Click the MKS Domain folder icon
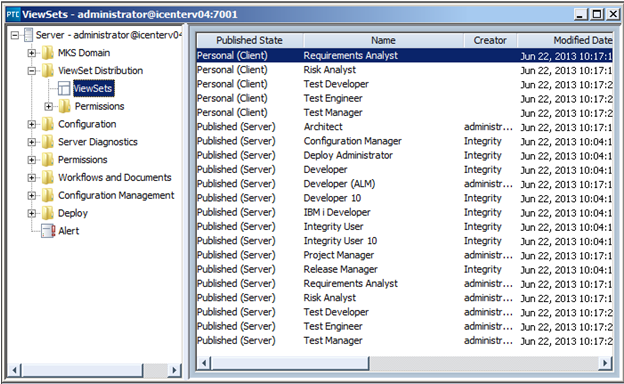 coord(48,53)
